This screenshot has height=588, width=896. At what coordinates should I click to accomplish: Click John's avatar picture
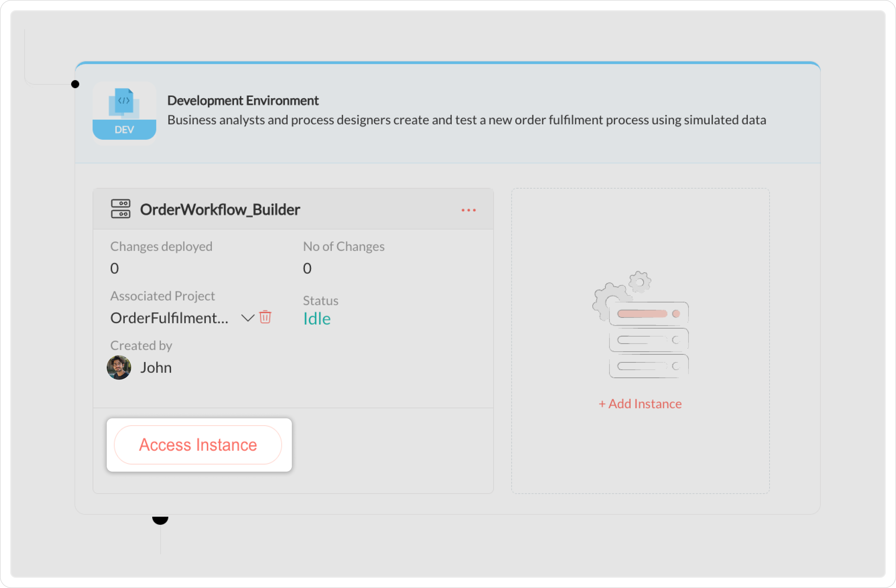click(119, 367)
